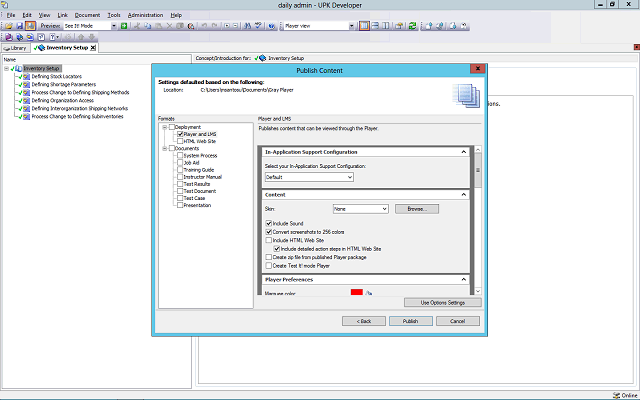640x400 pixels.
Task: Open the Document menu
Action: (x=87, y=15)
